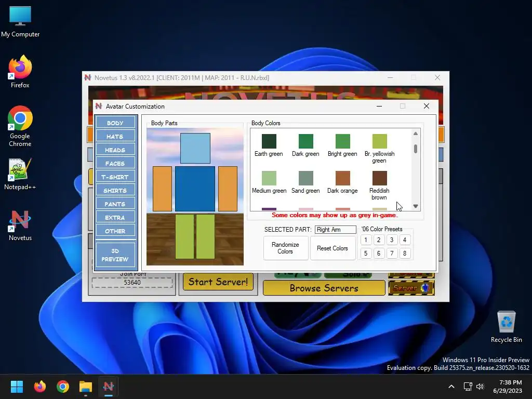
Task: Launch the 3D PREVIEW
Action: pos(115,255)
